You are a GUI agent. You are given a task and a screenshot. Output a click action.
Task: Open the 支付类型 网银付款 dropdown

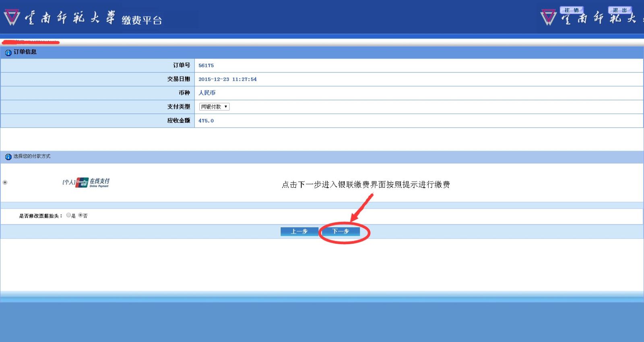coord(214,107)
